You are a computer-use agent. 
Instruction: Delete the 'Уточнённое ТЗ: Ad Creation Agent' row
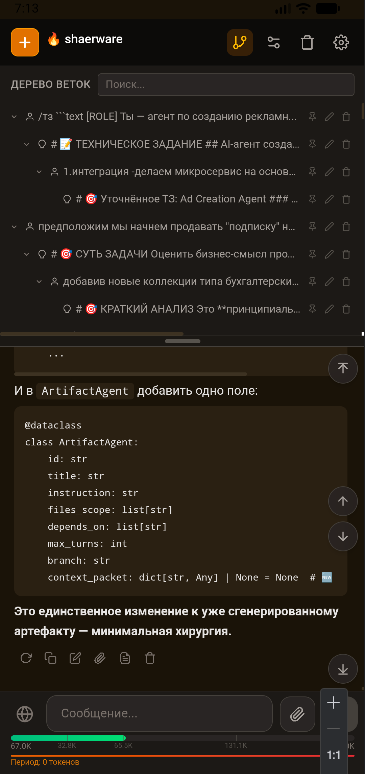(346, 199)
